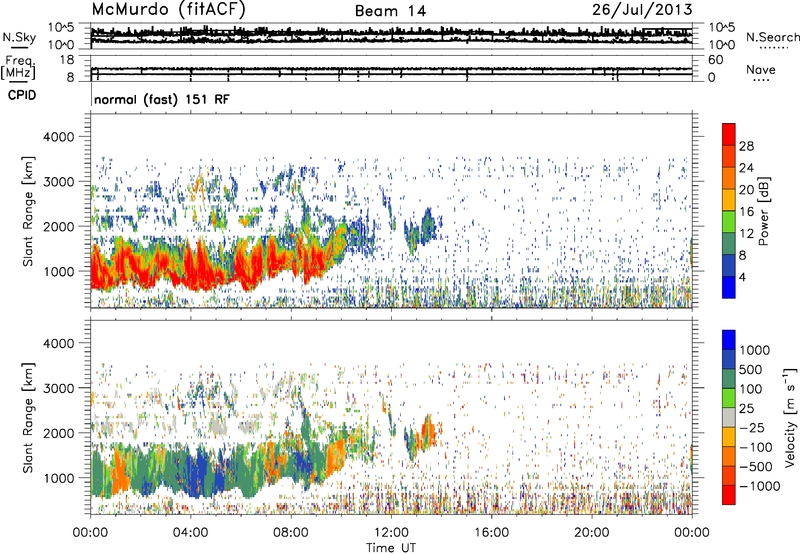Click the 4 tick on the power colorbar
Image resolution: width=800 pixels, height=554 pixels.
743,277
